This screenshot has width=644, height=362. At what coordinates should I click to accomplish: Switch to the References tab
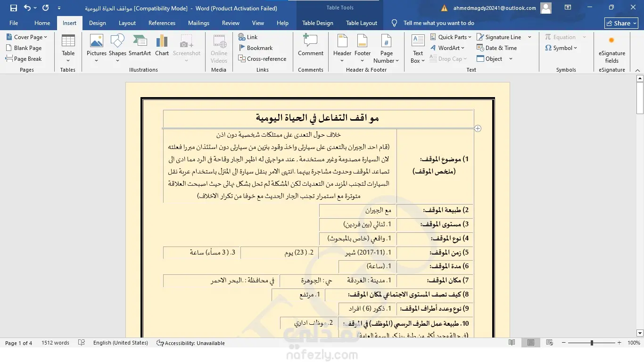tap(162, 23)
